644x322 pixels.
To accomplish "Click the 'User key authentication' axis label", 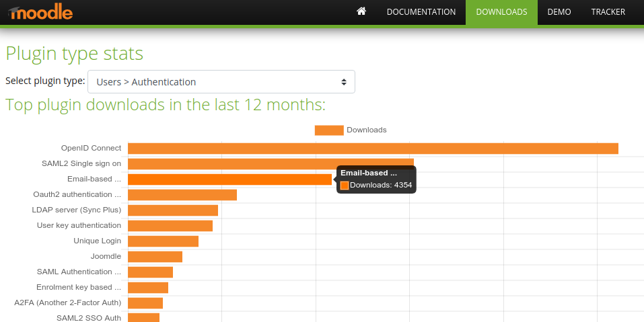I will (79, 225).
